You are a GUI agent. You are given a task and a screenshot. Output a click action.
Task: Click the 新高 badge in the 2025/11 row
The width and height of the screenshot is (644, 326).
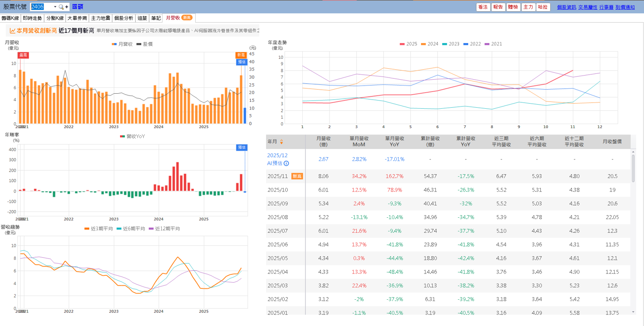297,176
